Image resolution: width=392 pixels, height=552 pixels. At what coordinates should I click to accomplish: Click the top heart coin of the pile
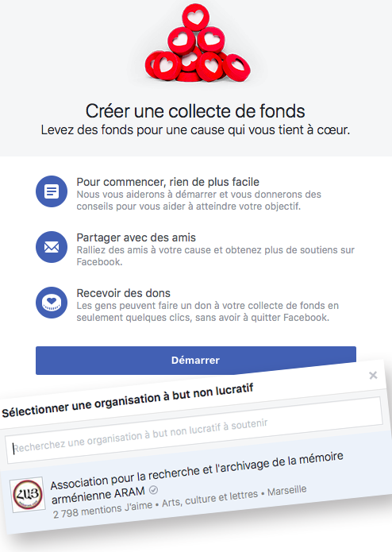tap(195, 17)
